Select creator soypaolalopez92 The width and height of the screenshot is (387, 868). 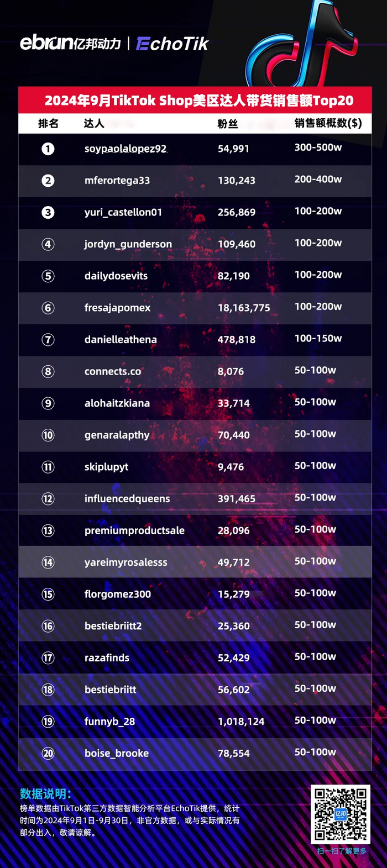click(x=125, y=149)
